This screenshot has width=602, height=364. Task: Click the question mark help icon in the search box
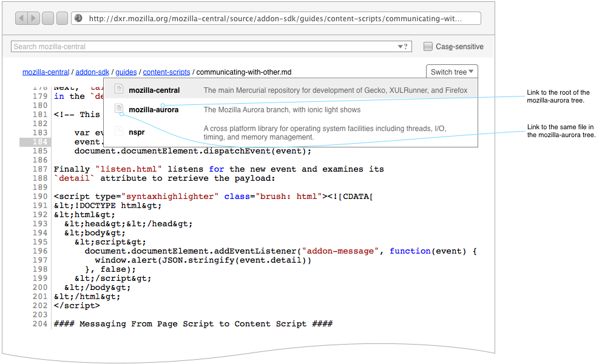[405, 47]
